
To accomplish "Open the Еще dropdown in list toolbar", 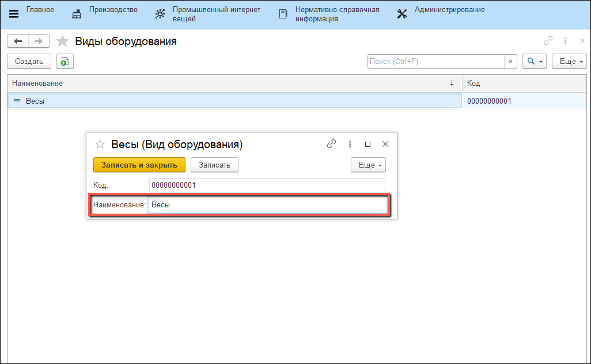I will point(569,62).
